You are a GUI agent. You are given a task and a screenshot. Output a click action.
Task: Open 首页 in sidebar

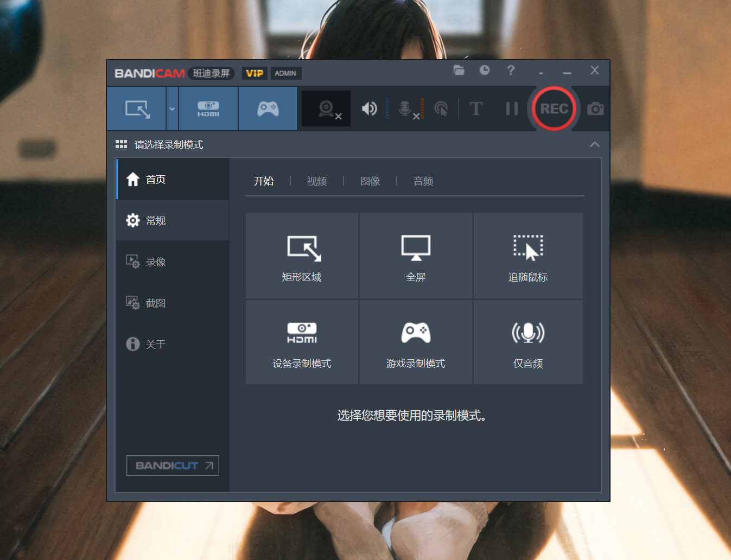173,180
